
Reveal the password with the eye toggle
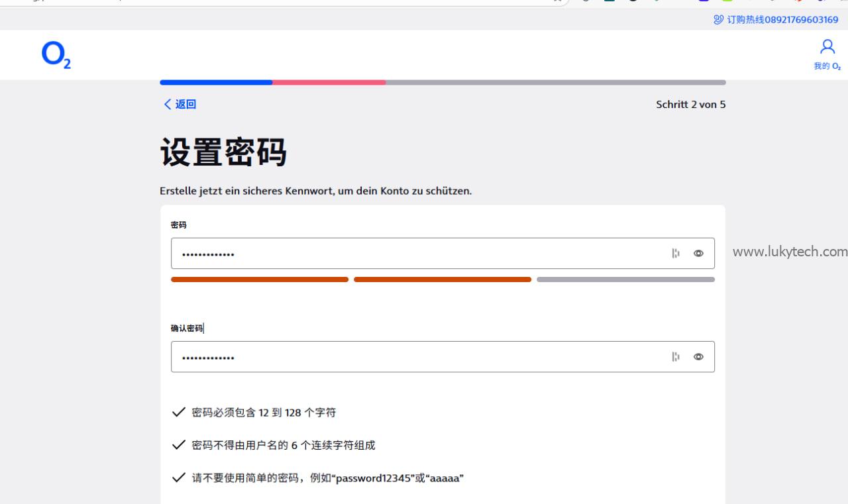[698, 253]
